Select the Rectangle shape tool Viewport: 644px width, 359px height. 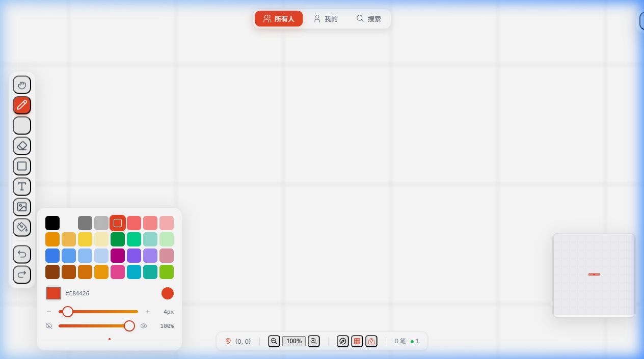point(22,166)
